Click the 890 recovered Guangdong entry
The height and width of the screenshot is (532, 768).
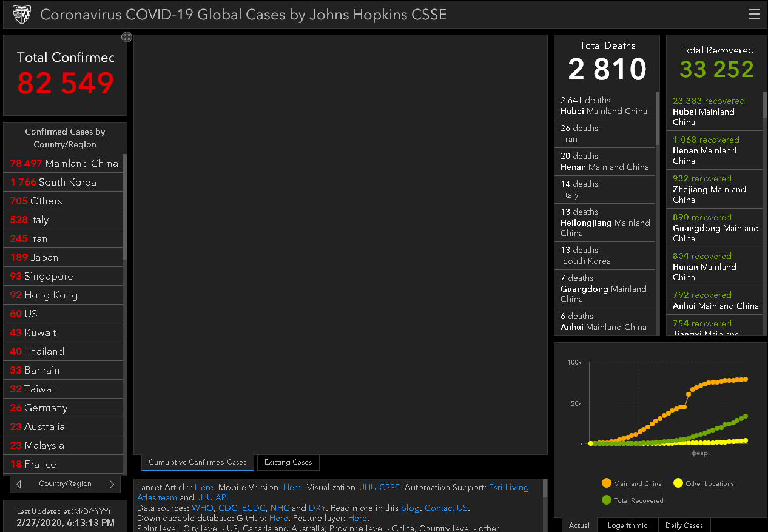pos(714,228)
